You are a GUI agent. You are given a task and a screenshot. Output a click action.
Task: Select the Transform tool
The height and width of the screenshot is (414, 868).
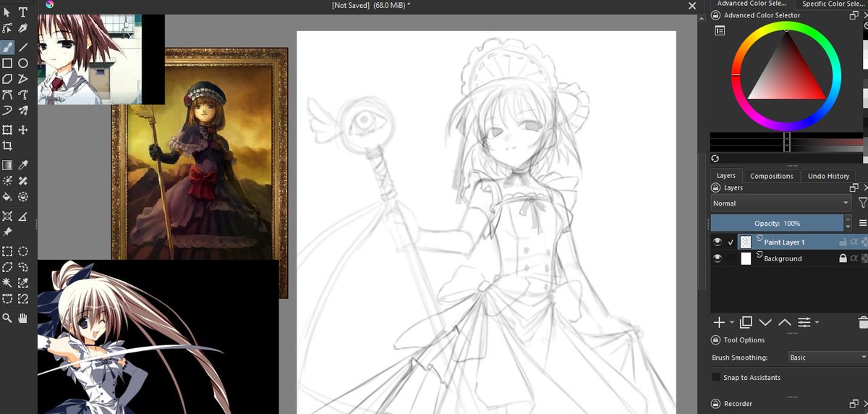pyautogui.click(x=7, y=130)
